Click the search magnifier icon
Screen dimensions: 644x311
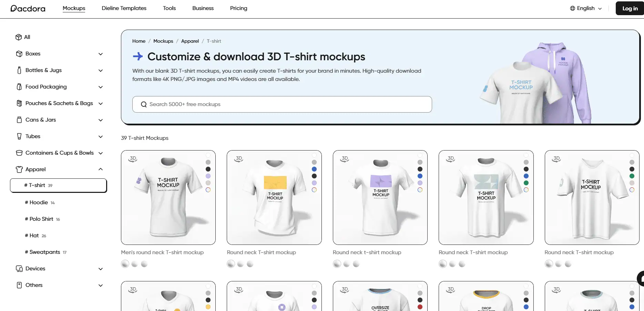pyautogui.click(x=144, y=104)
